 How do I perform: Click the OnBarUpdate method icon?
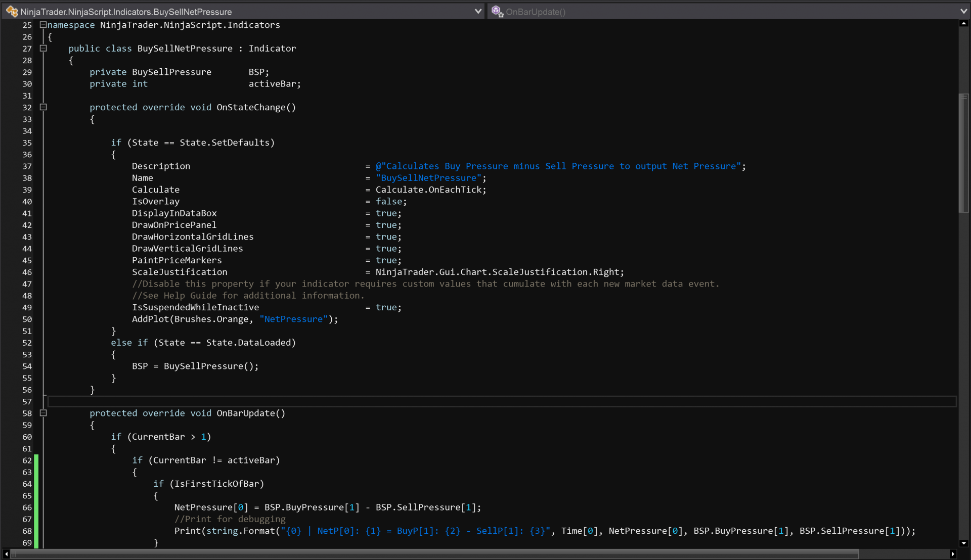[x=497, y=11]
